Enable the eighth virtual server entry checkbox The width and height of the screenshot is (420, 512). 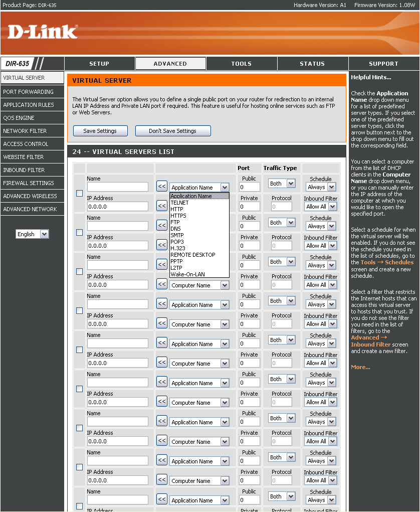79,467
